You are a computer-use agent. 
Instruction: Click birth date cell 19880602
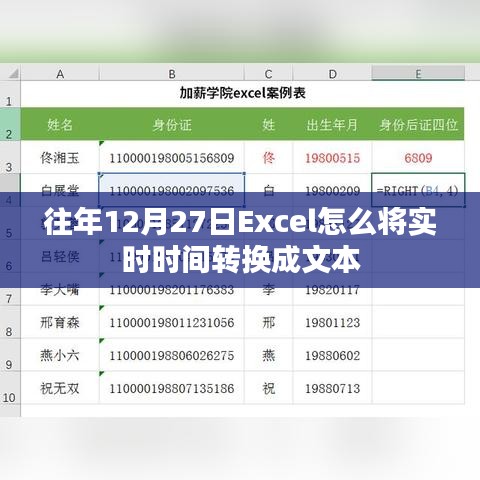332,355
